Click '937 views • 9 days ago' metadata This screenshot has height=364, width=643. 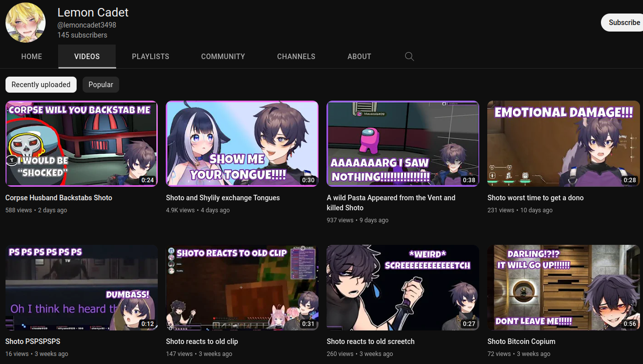coord(358,220)
